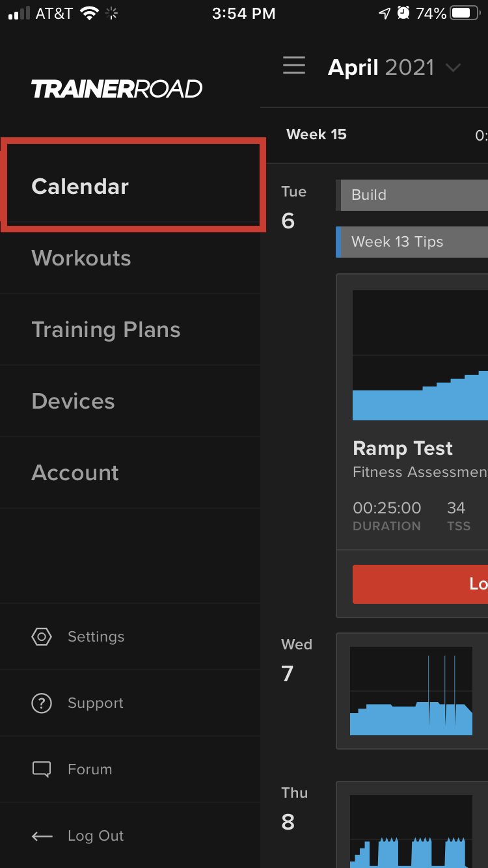
Task: Select the Week 15 header
Action: (x=316, y=135)
